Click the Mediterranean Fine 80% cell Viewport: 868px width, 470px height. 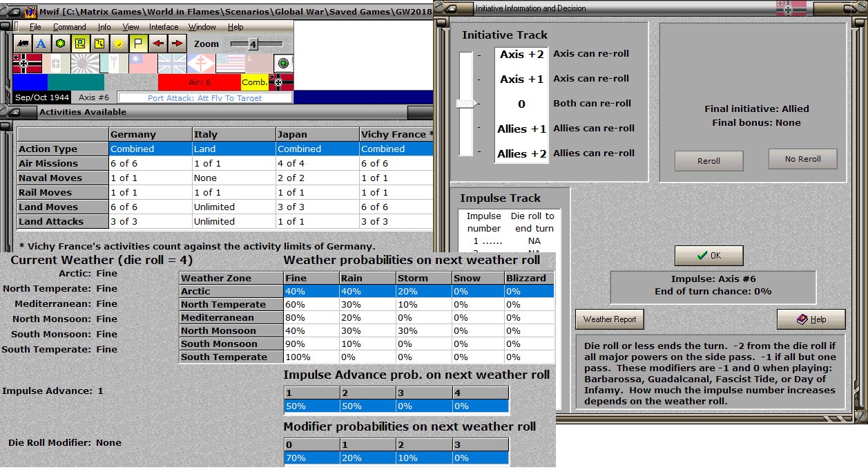point(311,317)
